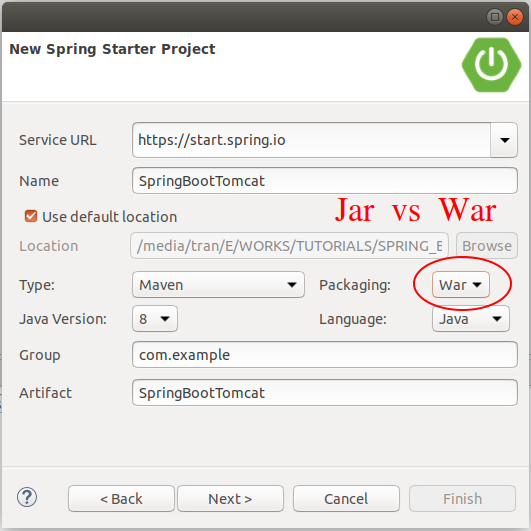Click the Spring Boot power logo
531x531 pixels.
click(x=491, y=65)
